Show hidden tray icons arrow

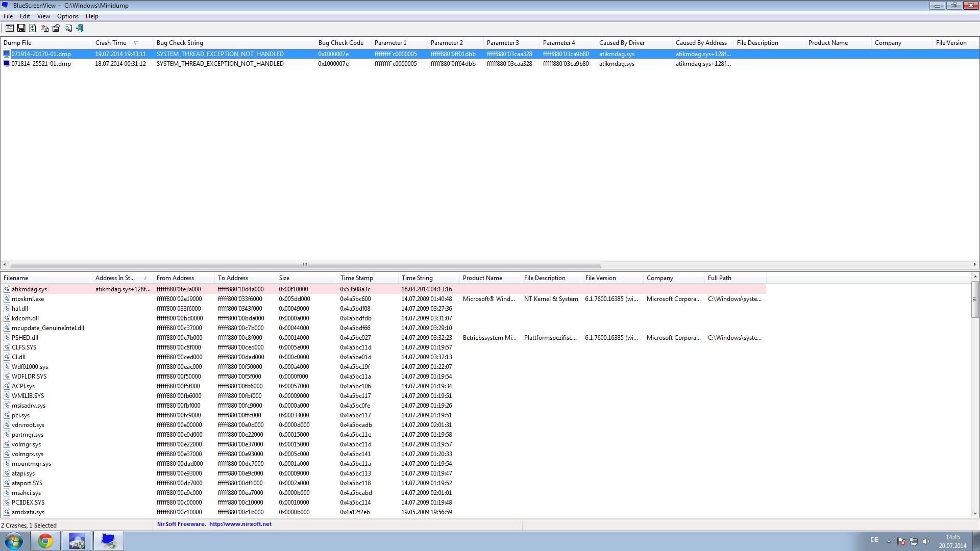click(889, 541)
